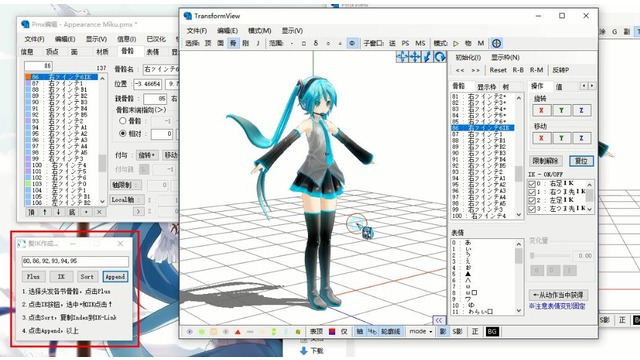Open the 初始化(I) menu
The height and width of the screenshot is (360, 640).
(468, 57)
